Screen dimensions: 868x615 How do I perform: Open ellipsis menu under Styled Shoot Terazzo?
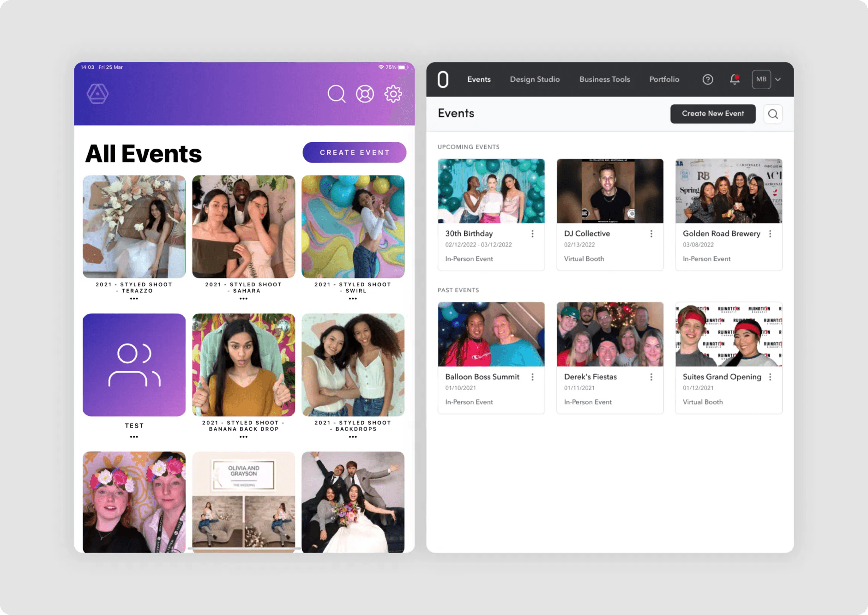coord(134,299)
